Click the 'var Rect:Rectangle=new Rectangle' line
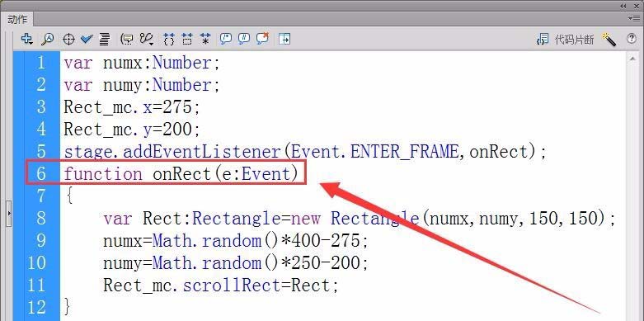 coord(360,218)
